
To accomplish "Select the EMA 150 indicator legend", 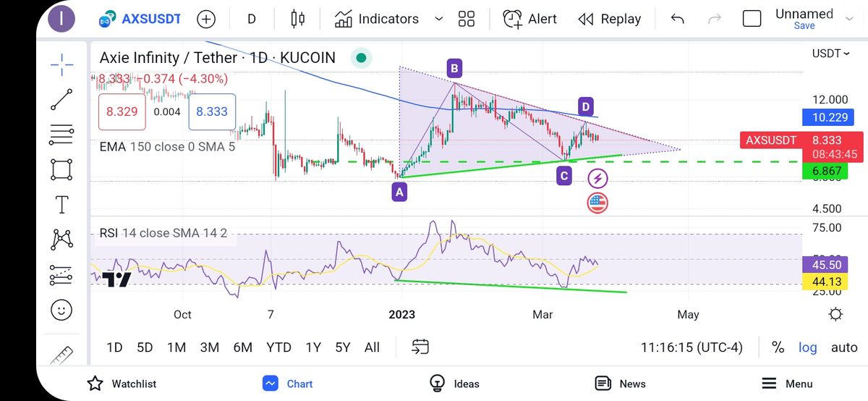I will (x=169, y=146).
